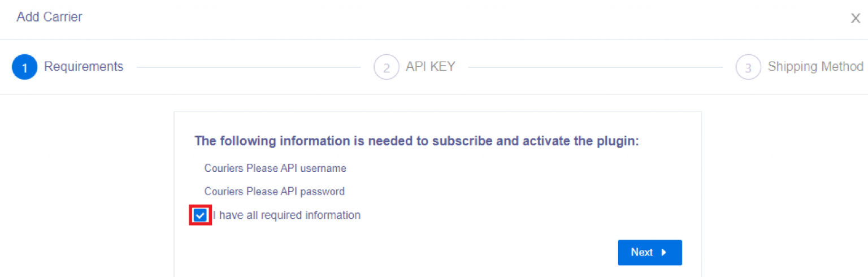Uncheck the required information checkbox
The height and width of the screenshot is (277, 868).
click(x=199, y=215)
